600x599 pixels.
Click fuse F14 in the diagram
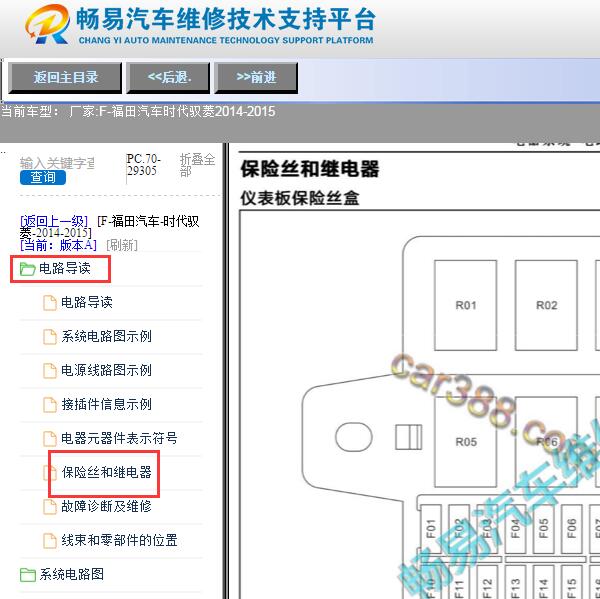543,583
